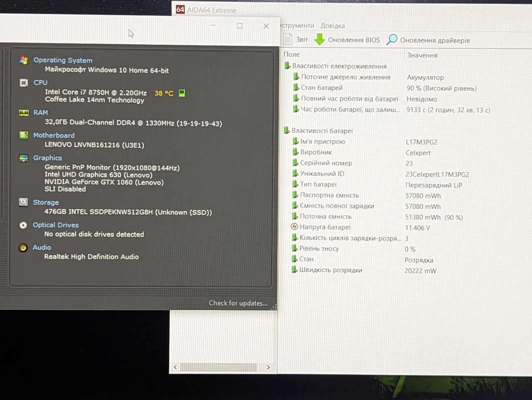Click the Intel UHD Graphics 630 line
Screen dimensions: 532x400
point(98,175)
